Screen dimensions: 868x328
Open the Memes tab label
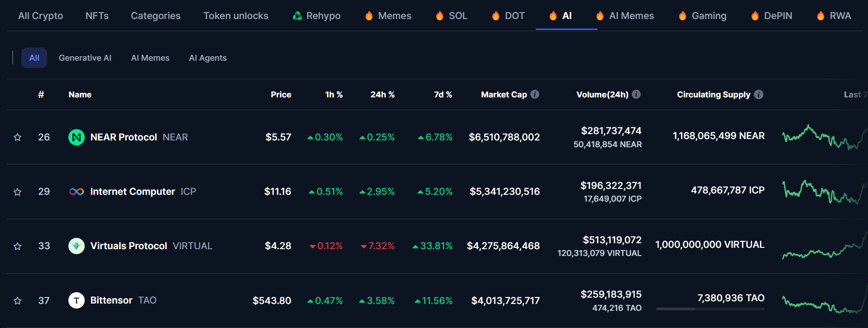coord(395,16)
